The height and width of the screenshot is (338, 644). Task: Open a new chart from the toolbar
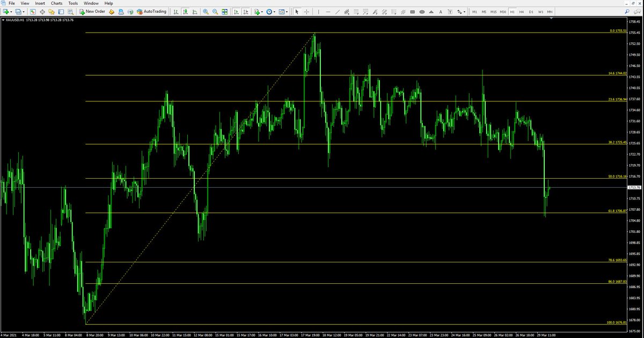(5, 11)
